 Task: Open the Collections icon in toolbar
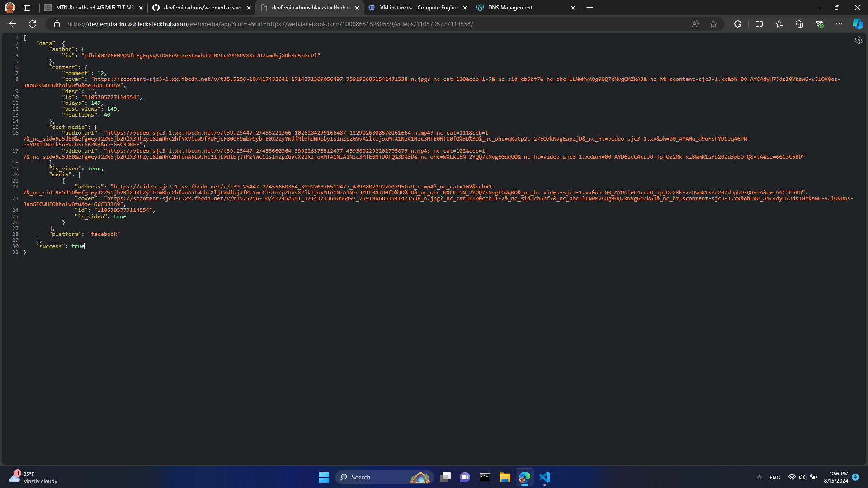point(799,24)
